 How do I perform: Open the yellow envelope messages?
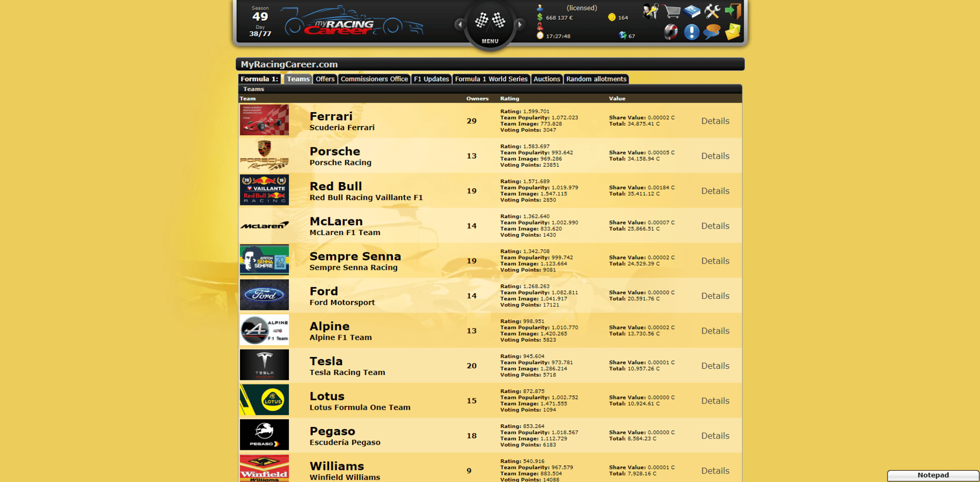click(732, 32)
